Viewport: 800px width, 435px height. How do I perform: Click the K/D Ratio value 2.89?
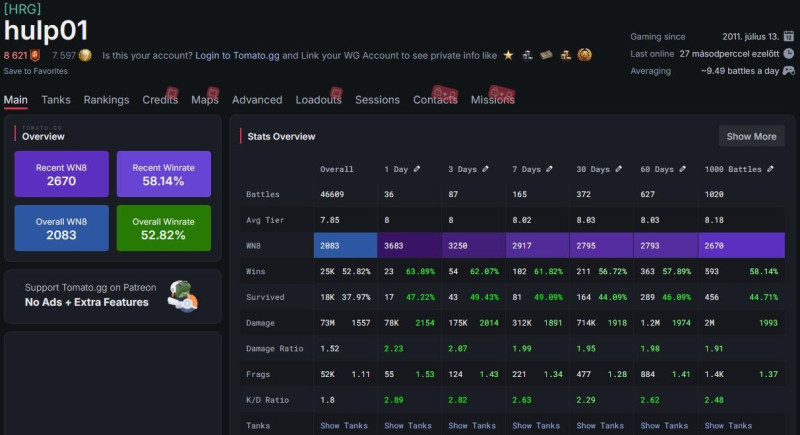(x=393, y=400)
